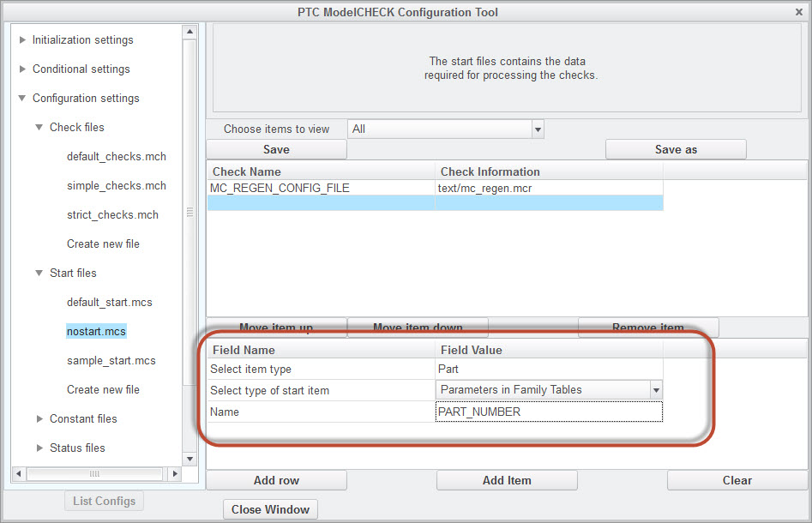Click Select type of start item label
The width and height of the screenshot is (812, 523).
coord(269,390)
